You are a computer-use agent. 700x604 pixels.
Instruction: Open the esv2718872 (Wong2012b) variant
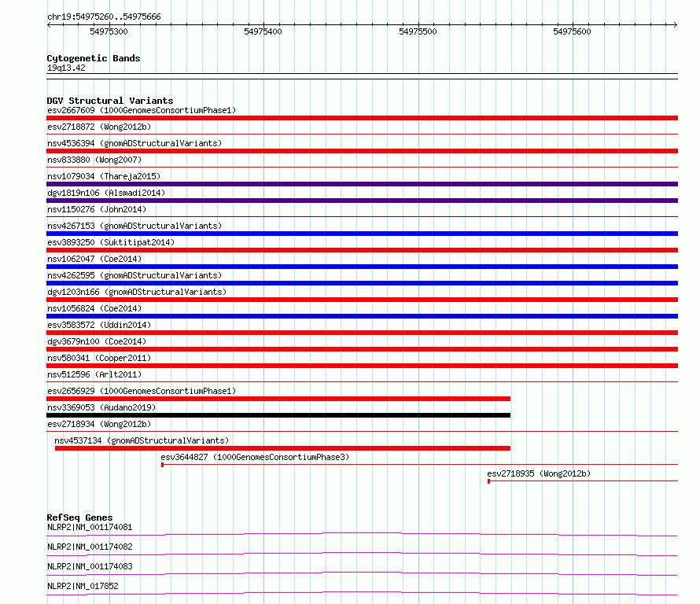(99, 127)
